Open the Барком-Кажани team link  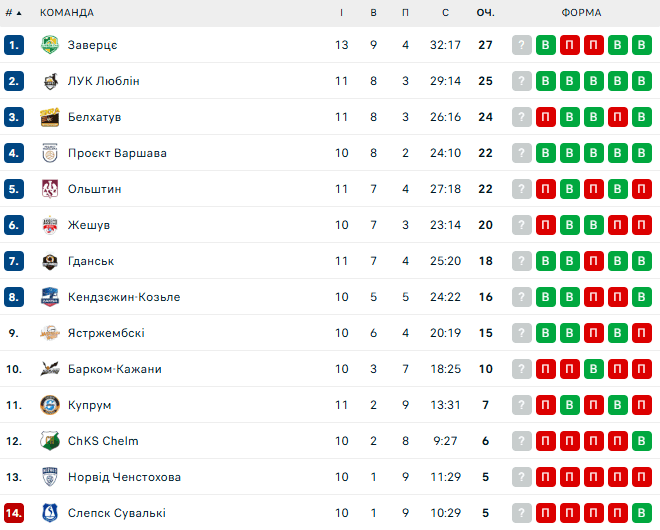coord(114,369)
